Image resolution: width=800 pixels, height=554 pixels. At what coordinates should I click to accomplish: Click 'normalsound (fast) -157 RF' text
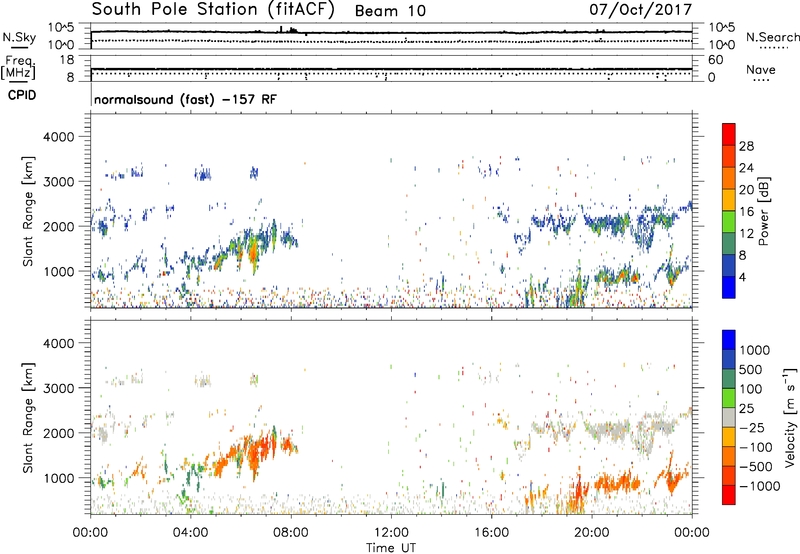tap(185, 99)
